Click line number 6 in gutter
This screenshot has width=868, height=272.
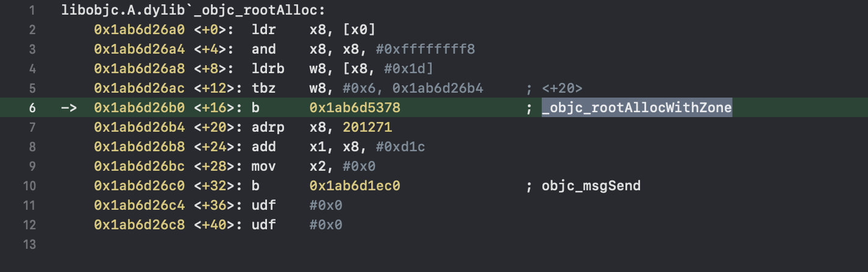pyautogui.click(x=32, y=108)
